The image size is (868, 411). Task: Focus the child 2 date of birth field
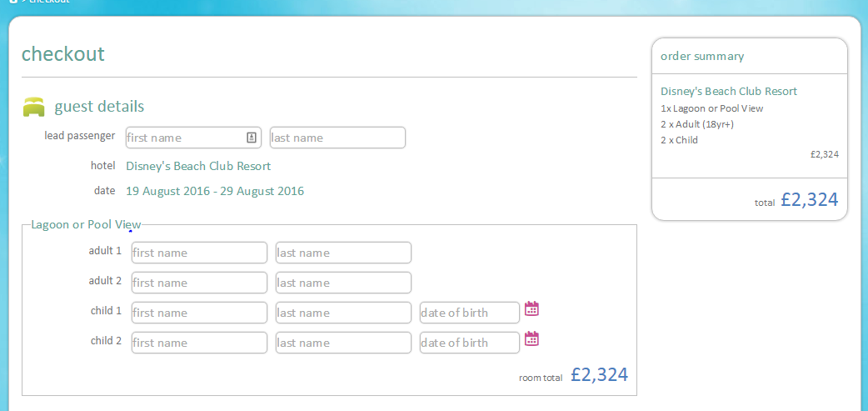(469, 343)
